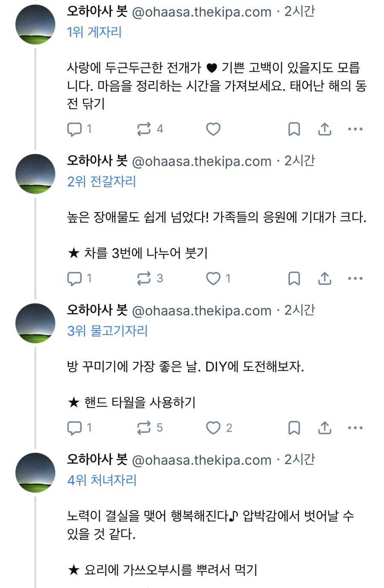Viewport: 384px width, 588px height.
Task: Repost the 2위 전갈자리 post
Action: pos(144,278)
